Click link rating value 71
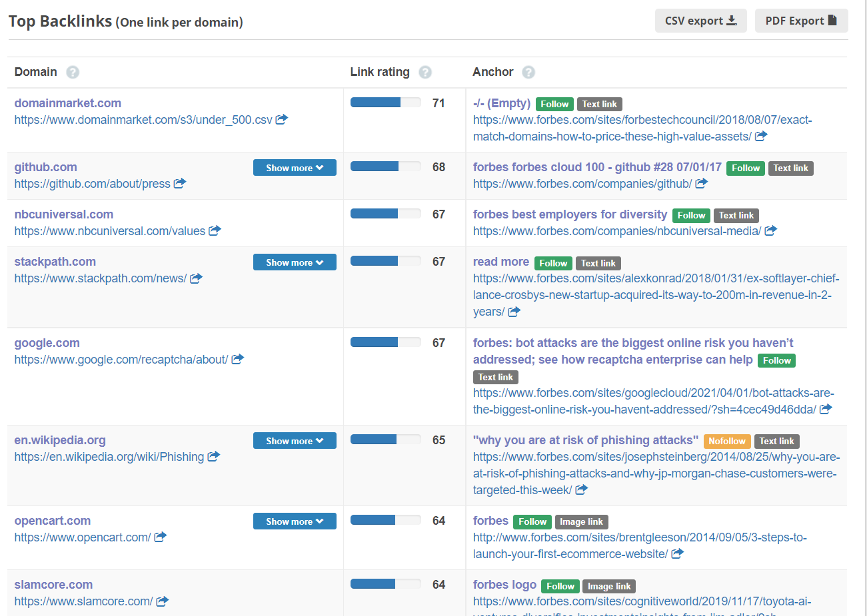 (438, 103)
